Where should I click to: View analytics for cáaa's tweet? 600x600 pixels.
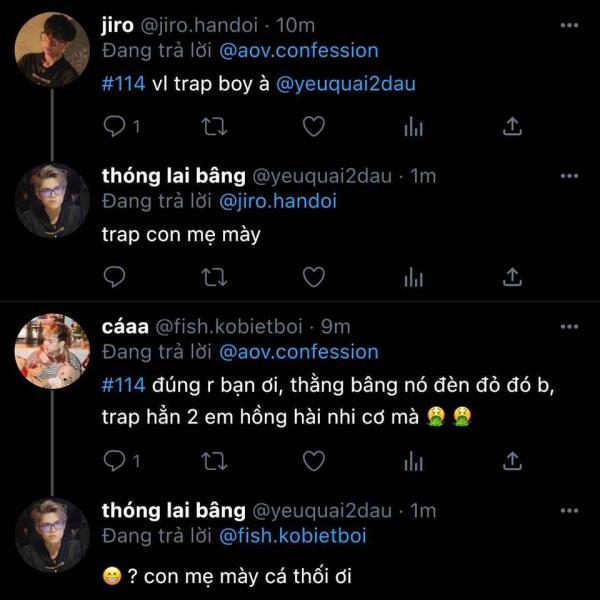pos(412,459)
